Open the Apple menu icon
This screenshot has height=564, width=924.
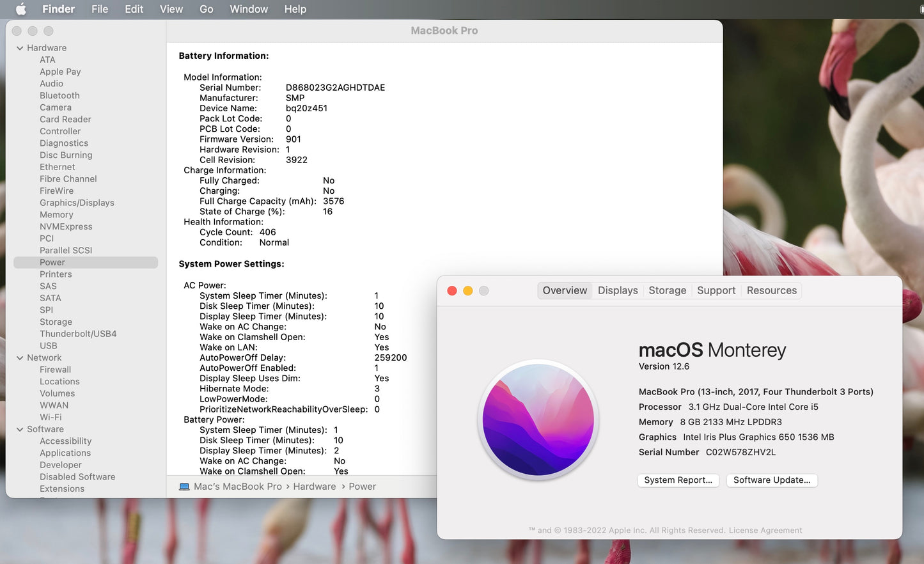[20, 9]
